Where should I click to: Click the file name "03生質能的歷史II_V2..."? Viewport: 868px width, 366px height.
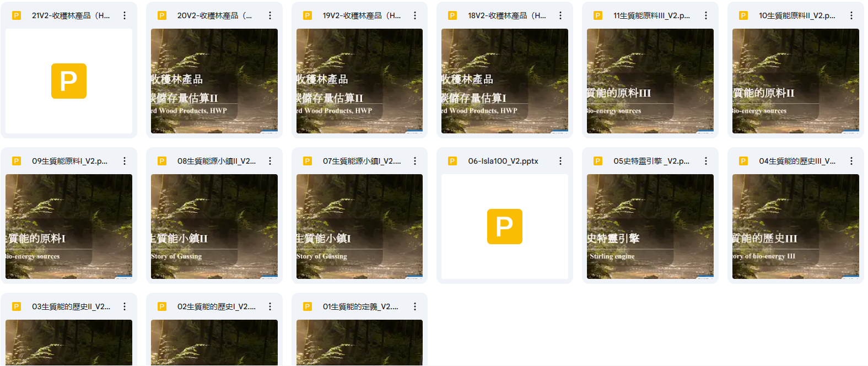pyautogui.click(x=71, y=306)
